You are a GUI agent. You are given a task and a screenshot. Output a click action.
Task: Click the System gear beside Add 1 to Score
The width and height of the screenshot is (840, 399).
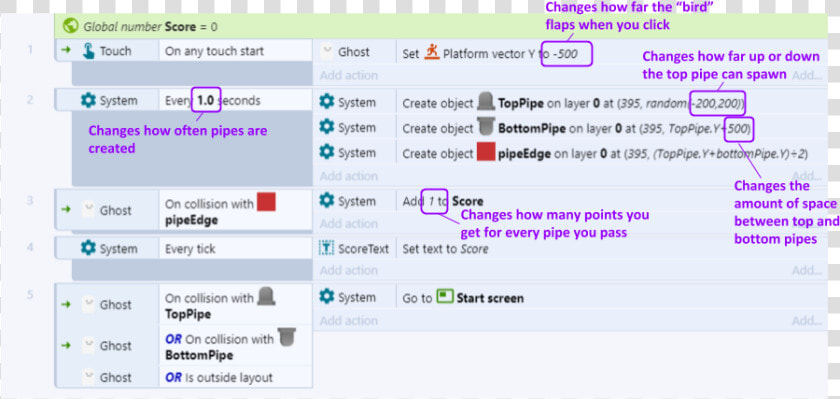(327, 200)
